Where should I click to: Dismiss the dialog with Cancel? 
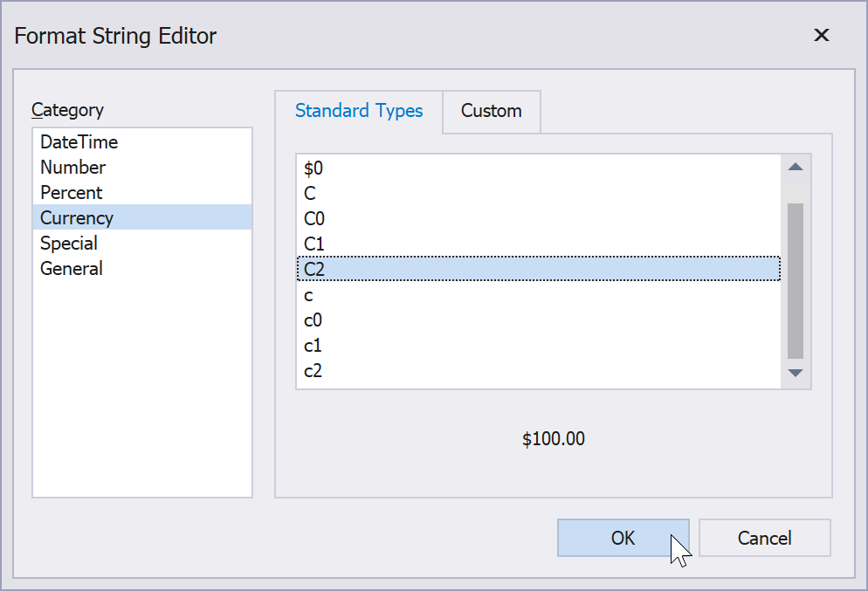coord(764,538)
